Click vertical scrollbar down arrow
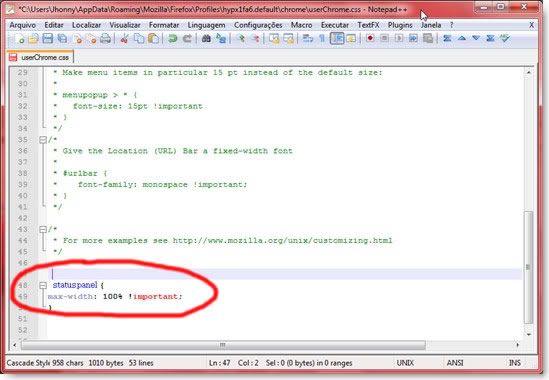 coord(529,334)
